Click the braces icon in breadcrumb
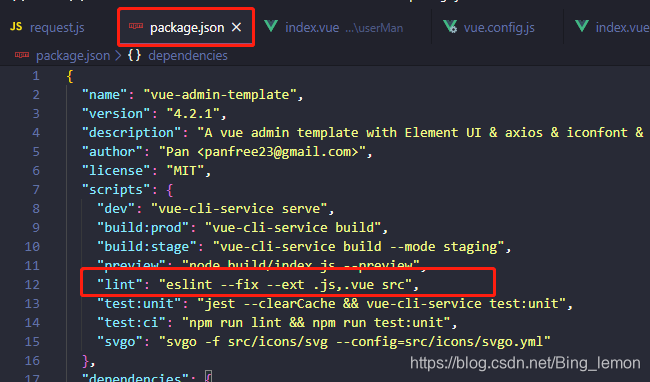 pos(134,55)
